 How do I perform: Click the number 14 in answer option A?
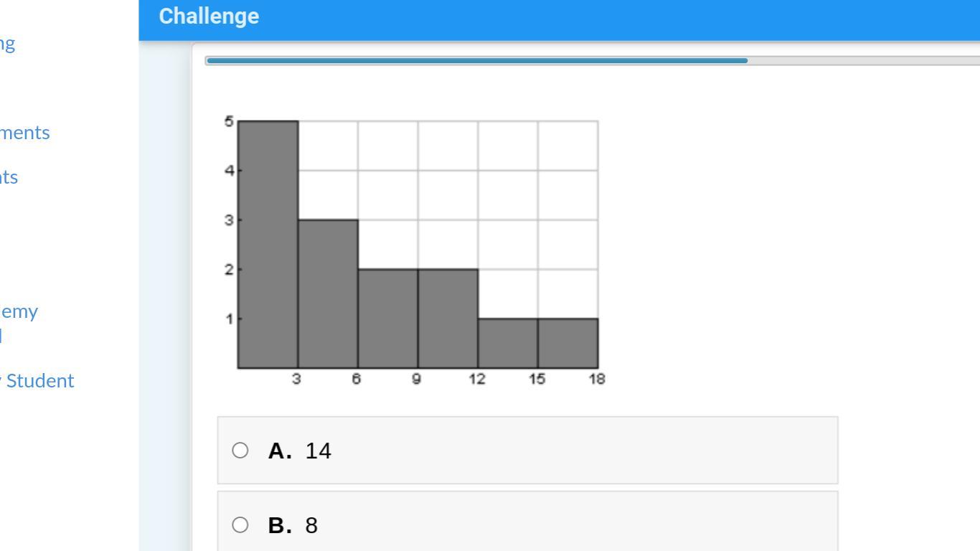(x=319, y=451)
